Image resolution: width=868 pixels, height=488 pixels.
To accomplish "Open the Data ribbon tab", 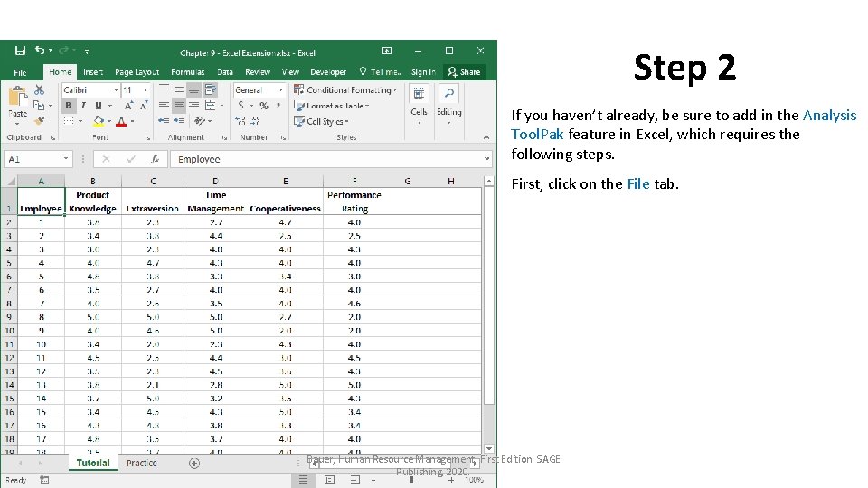I will click(225, 72).
